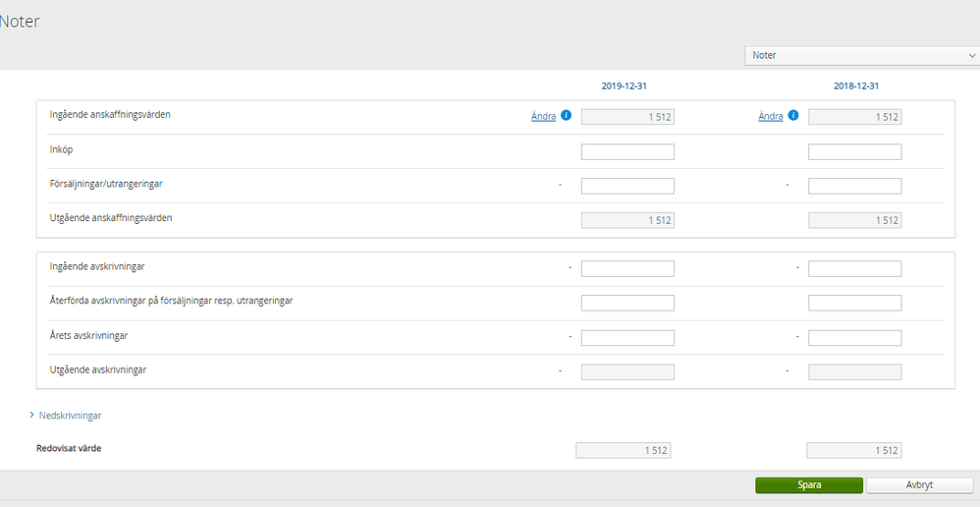Image resolution: width=980 pixels, height=507 pixels.
Task: Click Ingående anskaffningsvärden value for 2019
Action: point(627,117)
